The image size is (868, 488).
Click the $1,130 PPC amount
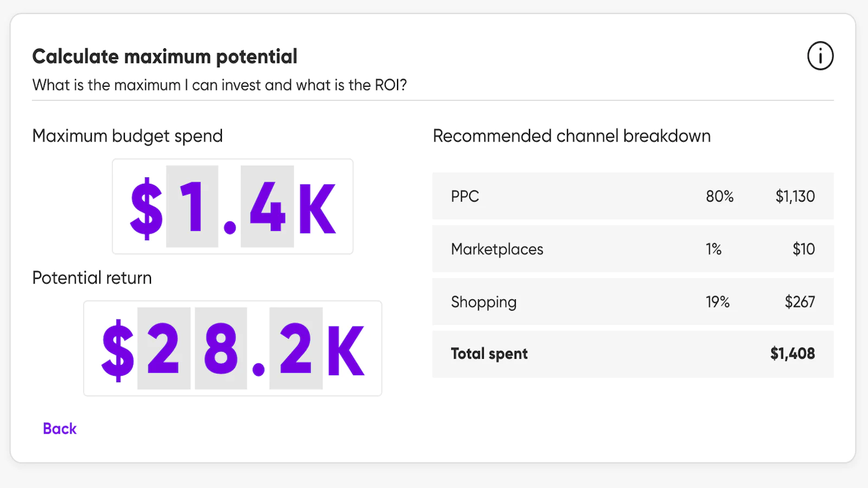[795, 196]
